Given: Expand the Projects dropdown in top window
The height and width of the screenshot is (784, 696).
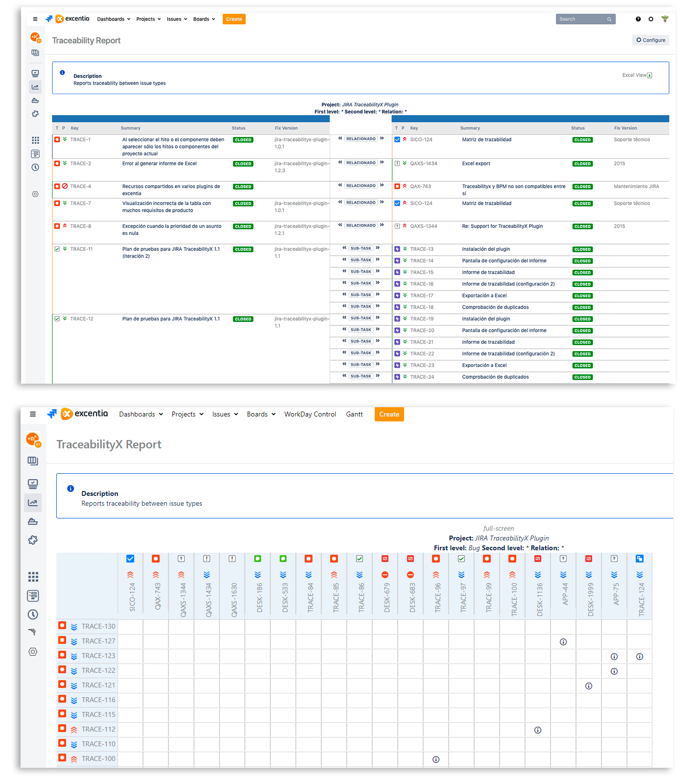Looking at the screenshot, I should [148, 19].
